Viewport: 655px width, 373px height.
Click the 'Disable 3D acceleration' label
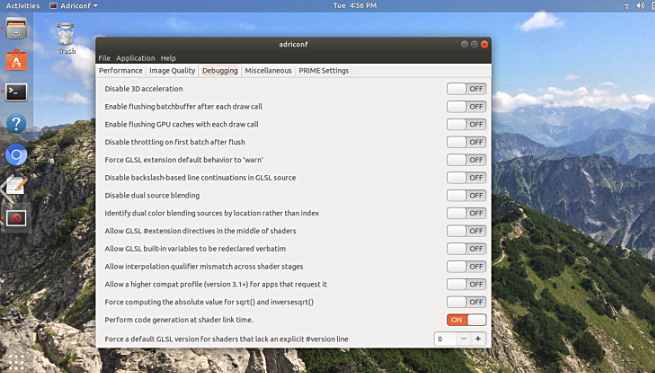click(144, 89)
